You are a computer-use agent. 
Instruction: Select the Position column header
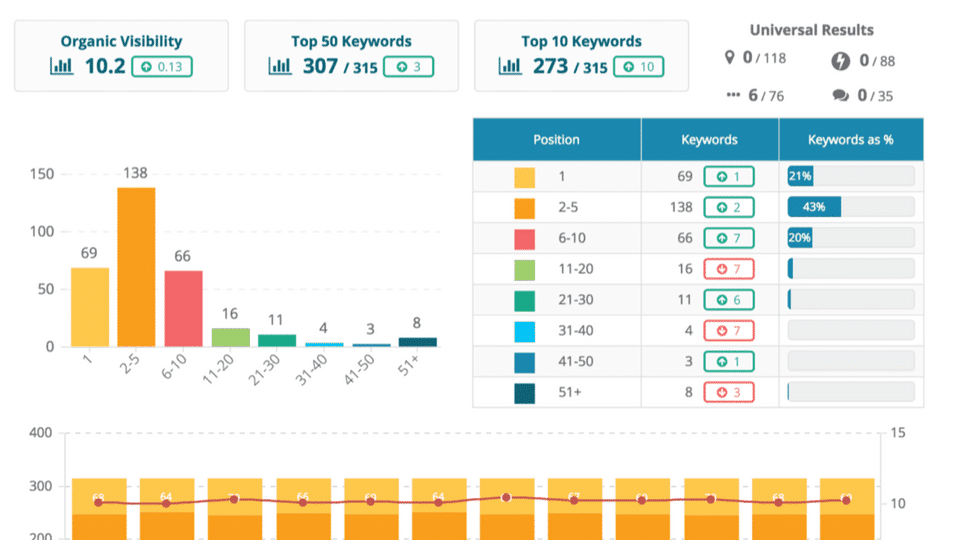(556, 140)
